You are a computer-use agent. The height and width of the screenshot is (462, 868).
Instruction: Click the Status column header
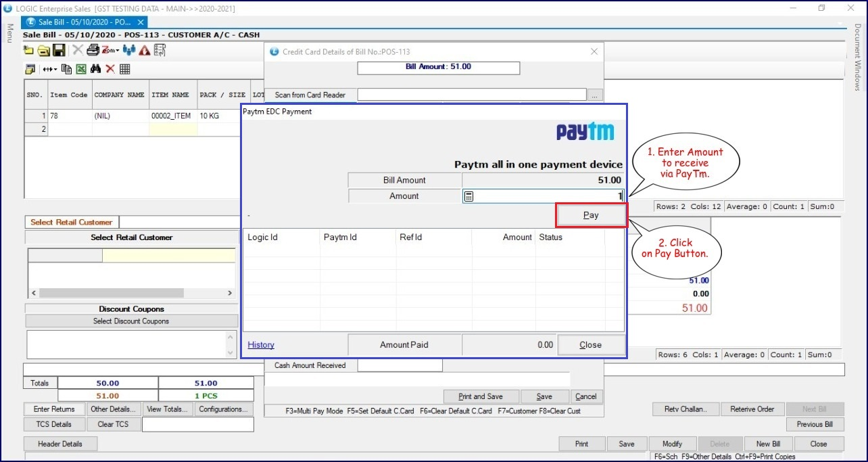[x=569, y=237]
